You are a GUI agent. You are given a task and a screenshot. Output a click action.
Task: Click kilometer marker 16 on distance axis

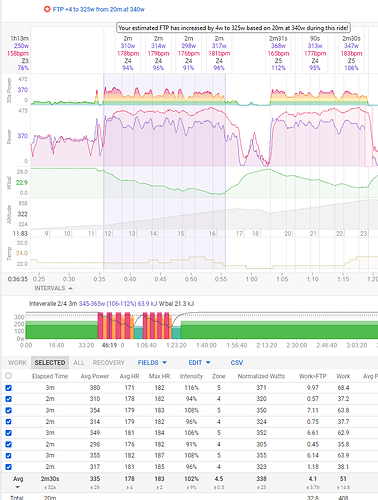click(x=212, y=233)
